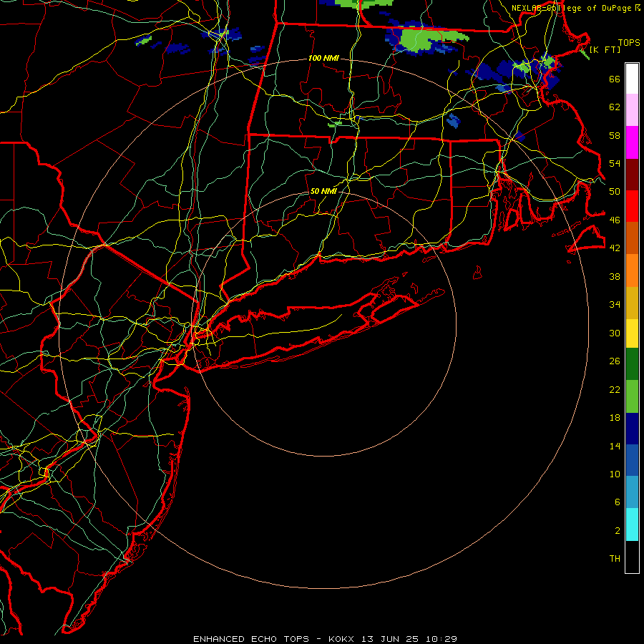The height and width of the screenshot is (644, 644).
Task: Click the legend value "58"
Action: pyautogui.click(x=615, y=135)
